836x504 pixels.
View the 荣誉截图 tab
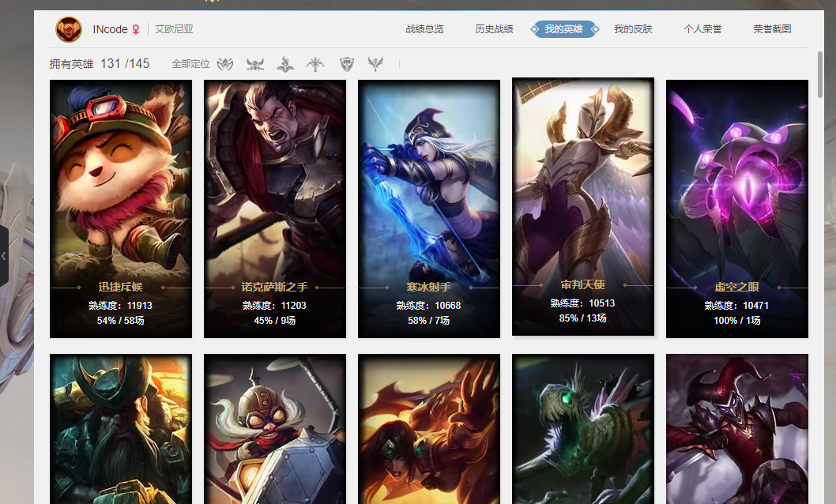coord(772,29)
